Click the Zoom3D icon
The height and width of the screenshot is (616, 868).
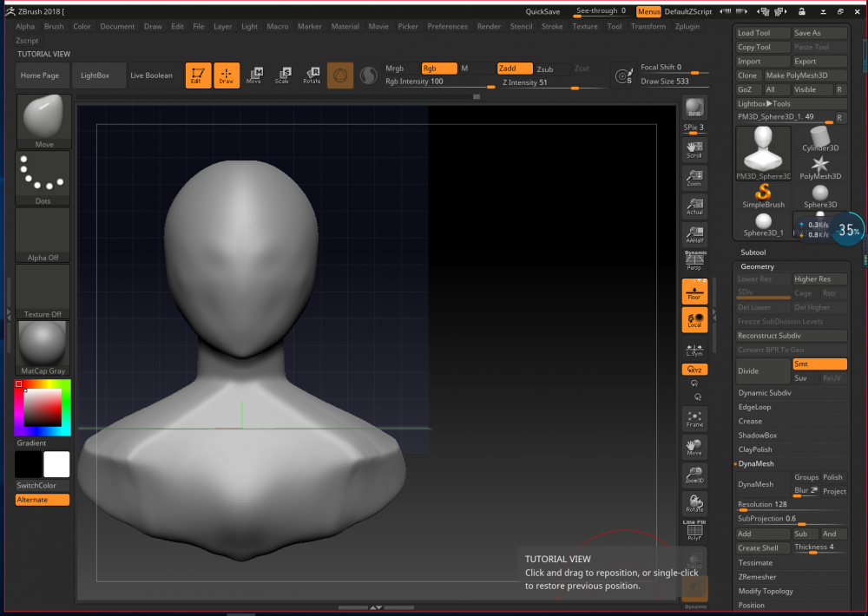tap(694, 475)
